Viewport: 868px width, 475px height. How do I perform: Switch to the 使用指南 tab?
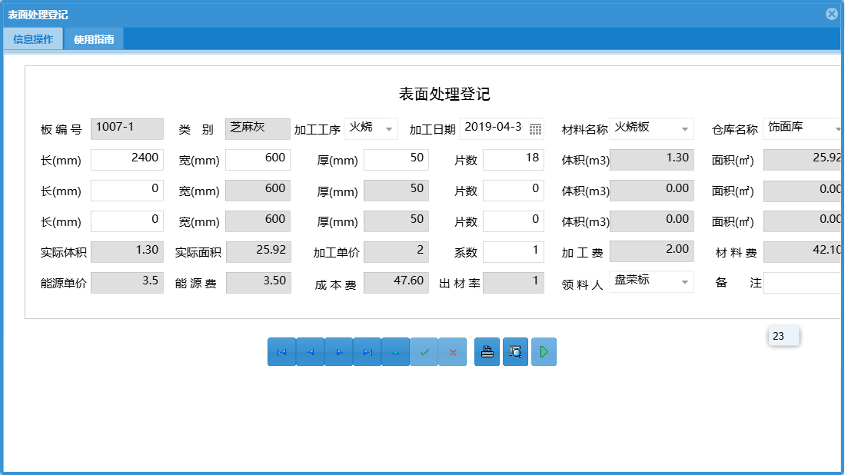(92, 38)
